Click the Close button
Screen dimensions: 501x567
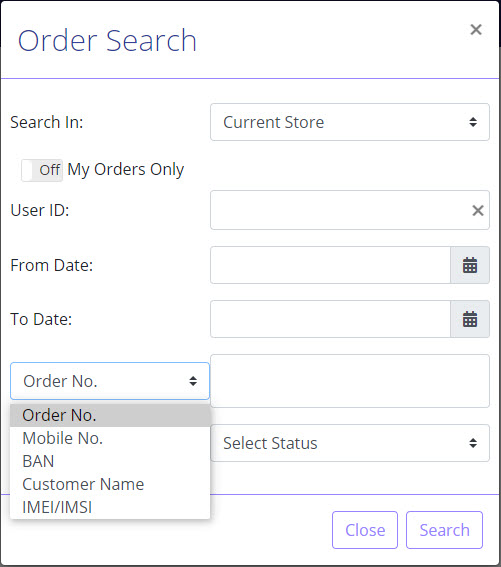pyautogui.click(x=365, y=530)
